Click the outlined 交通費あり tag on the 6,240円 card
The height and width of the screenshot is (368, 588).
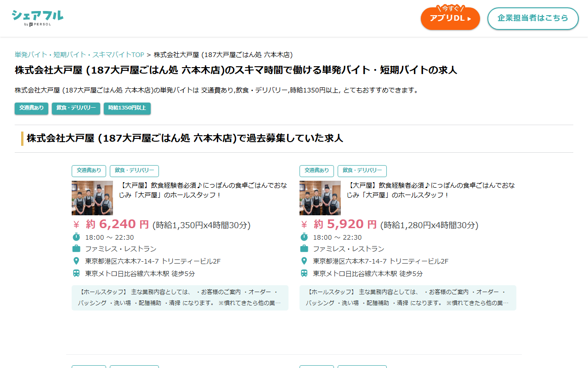(x=89, y=171)
